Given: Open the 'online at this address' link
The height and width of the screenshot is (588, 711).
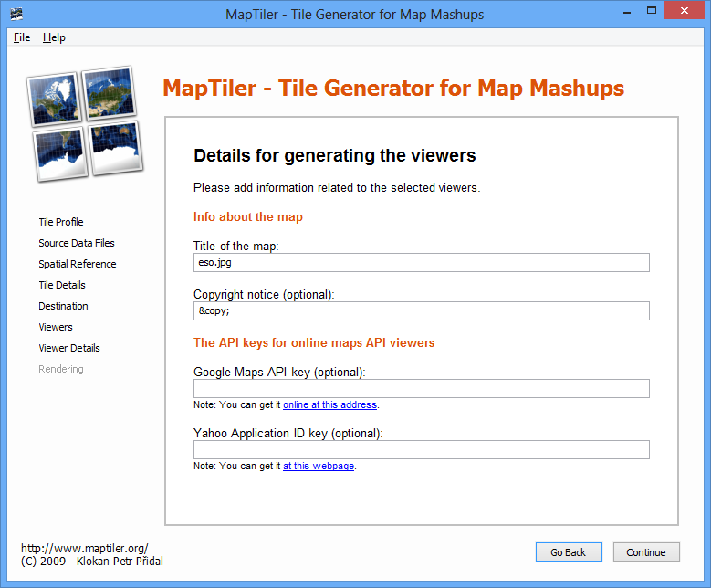Looking at the screenshot, I should 329,404.
